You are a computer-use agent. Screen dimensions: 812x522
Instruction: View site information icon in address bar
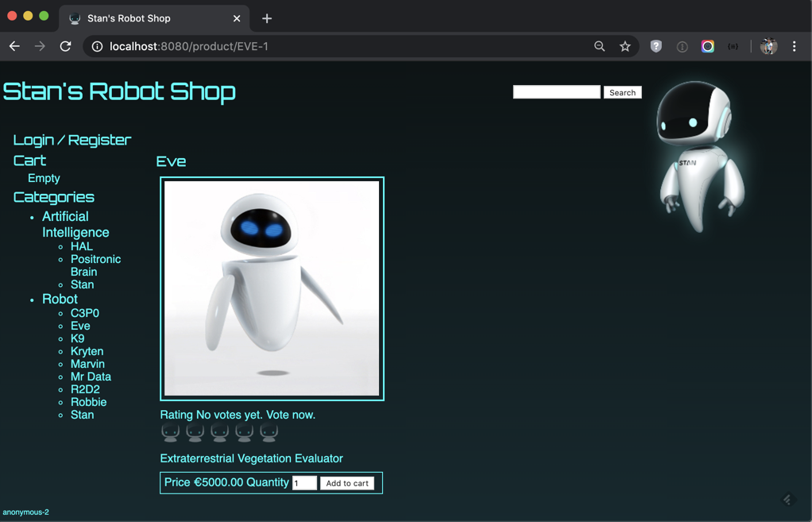pyautogui.click(x=97, y=47)
